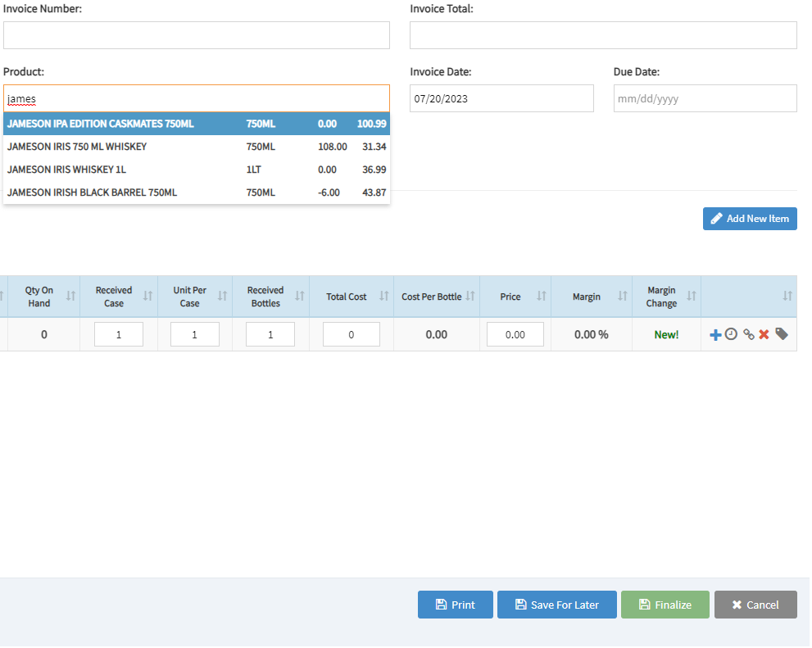Toggle sorting on the Margin column
This screenshot has width=812, height=648.
tap(587, 297)
